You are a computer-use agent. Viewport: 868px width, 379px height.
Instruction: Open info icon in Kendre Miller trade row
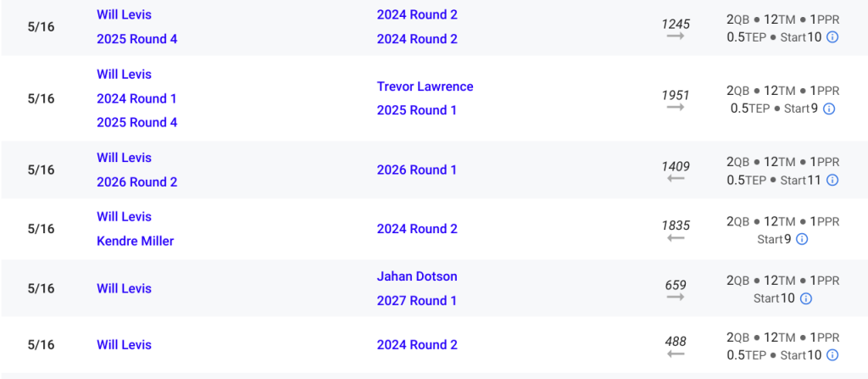click(x=802, y=239)
